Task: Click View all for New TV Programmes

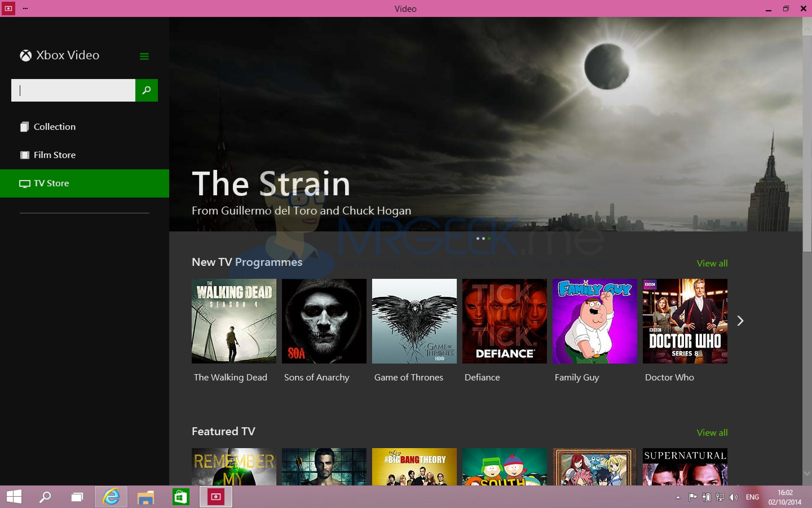Action: coord(712,263)
